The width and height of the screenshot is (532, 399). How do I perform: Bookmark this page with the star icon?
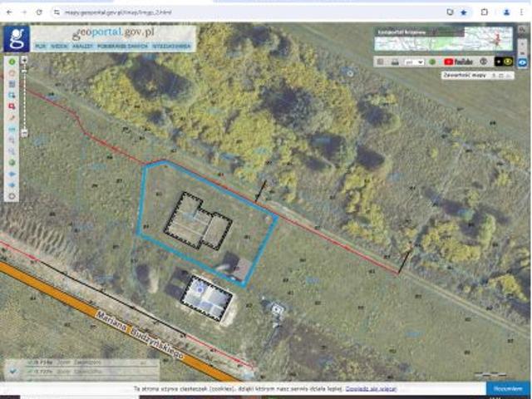tap(463, 12)
